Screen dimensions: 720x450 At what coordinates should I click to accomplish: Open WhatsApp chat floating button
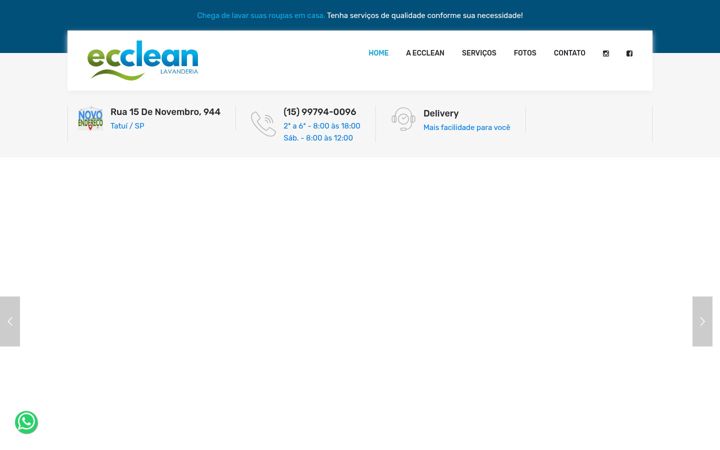(27, 422)
